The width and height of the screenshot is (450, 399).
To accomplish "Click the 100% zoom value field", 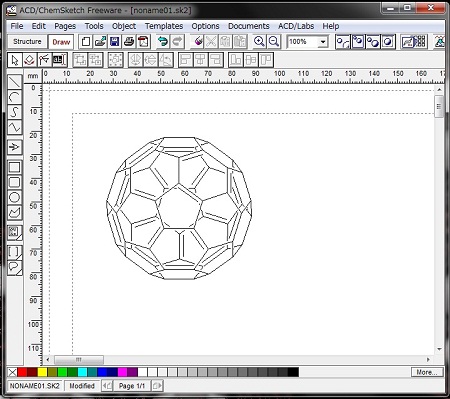I will [303, 42].
